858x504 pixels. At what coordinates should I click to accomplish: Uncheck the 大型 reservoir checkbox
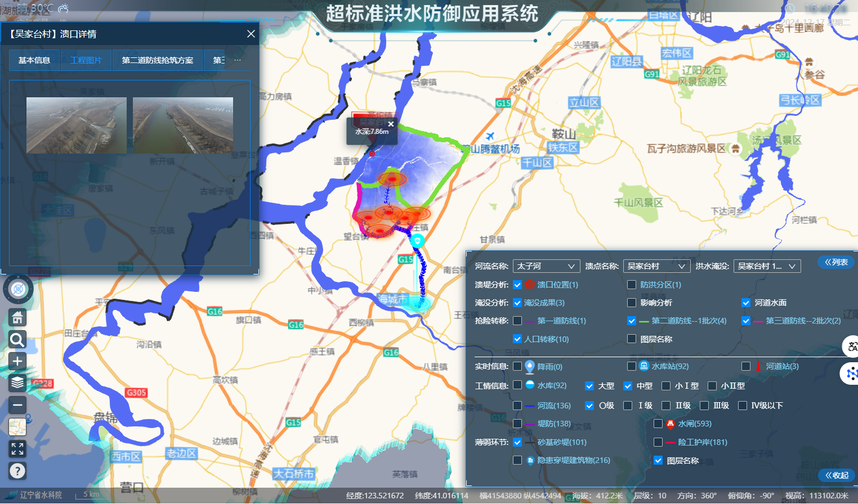[x=589, y=386]
